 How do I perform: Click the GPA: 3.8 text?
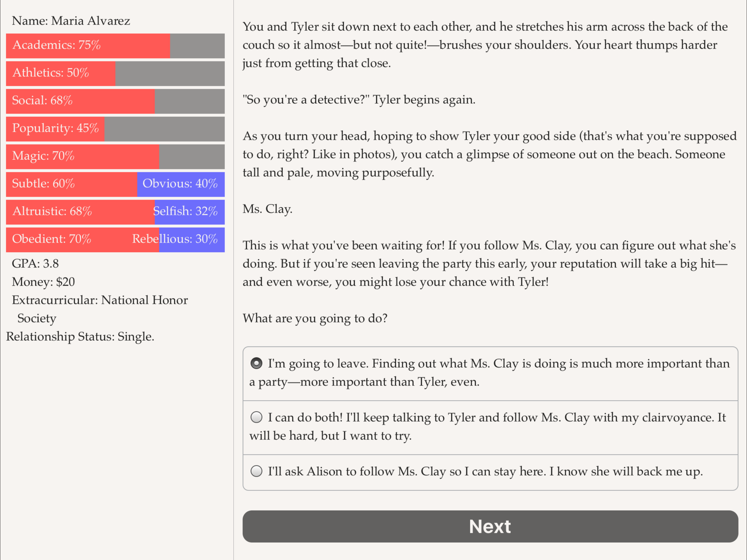tap(35, 263)
